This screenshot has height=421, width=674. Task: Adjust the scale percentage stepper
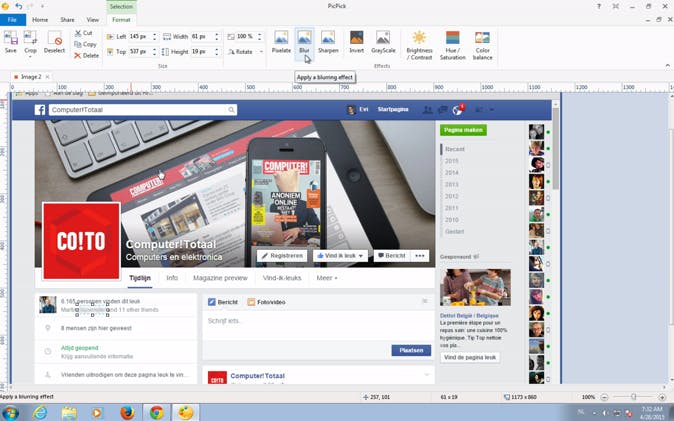click(260, 37)
